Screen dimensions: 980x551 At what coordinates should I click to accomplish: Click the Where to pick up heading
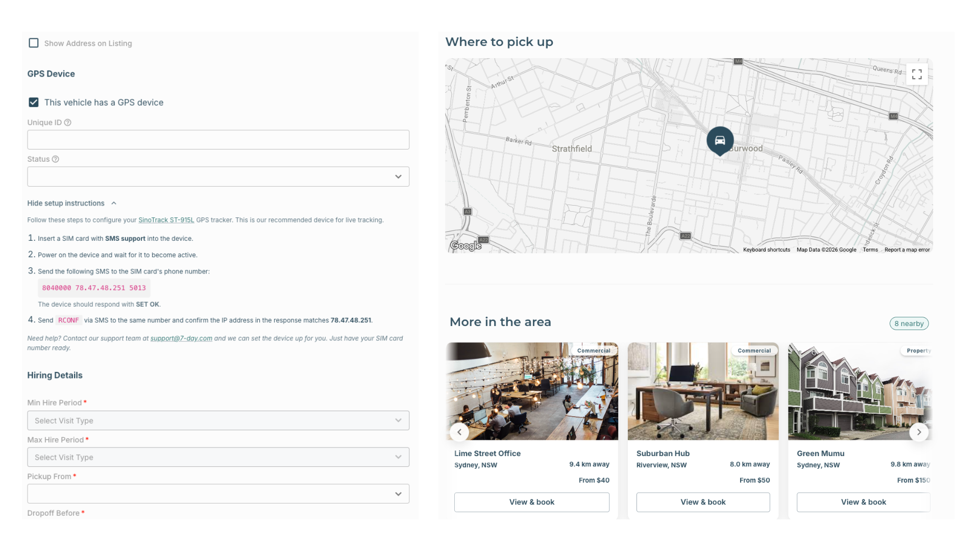point(499,42)
